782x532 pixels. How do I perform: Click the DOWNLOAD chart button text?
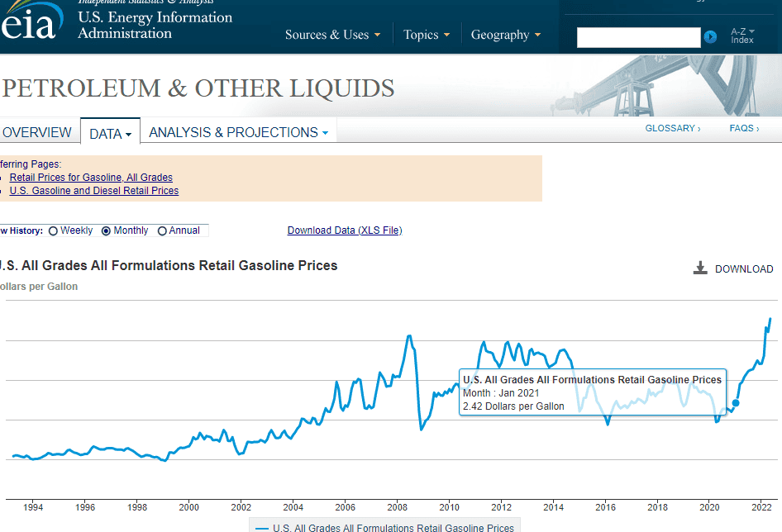[x=744, y=268]
